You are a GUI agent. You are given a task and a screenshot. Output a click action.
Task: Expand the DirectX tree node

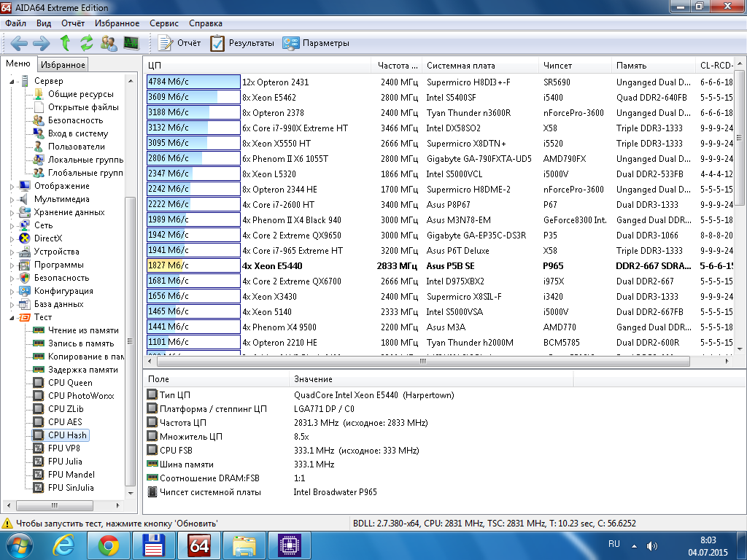point(12,239)
